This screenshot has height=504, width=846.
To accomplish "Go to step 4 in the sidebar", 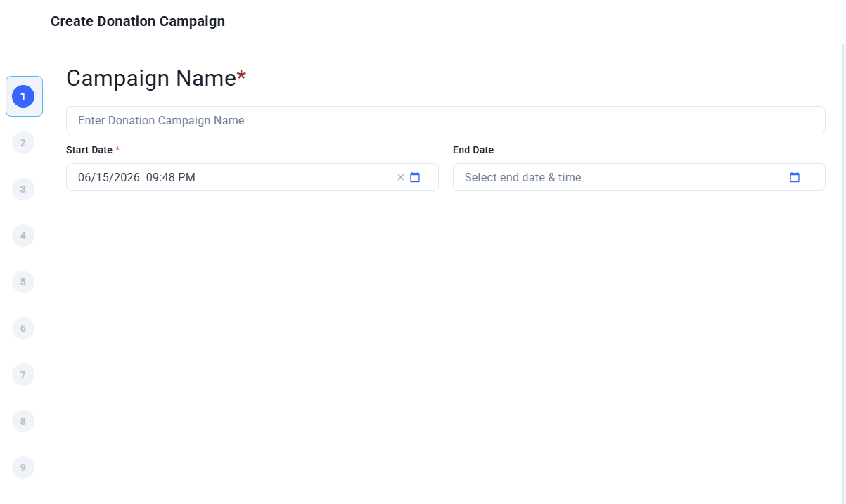I will tap(23, 235).
